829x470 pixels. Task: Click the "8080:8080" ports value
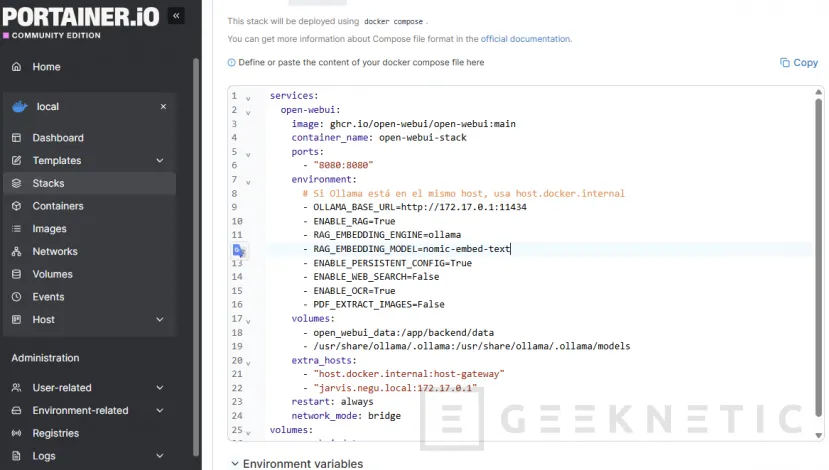point(343,165)
